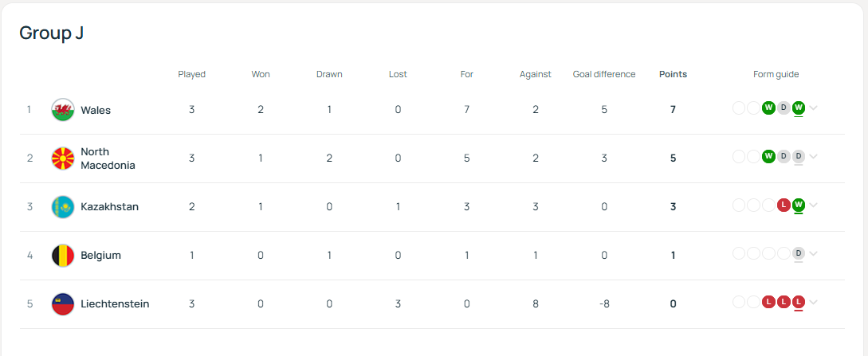Expand Kazakhstan form guide chevron
This screenshot has width=868, height=356.
[x=813, y=205]
